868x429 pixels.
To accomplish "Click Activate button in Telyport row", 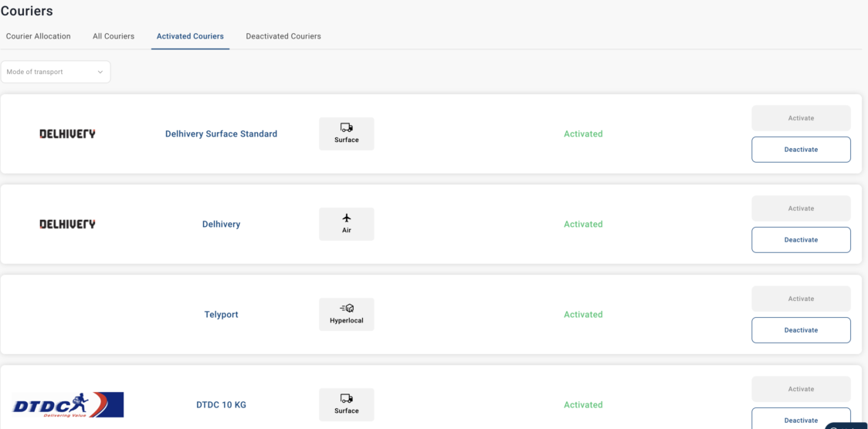I will point(801,299).
